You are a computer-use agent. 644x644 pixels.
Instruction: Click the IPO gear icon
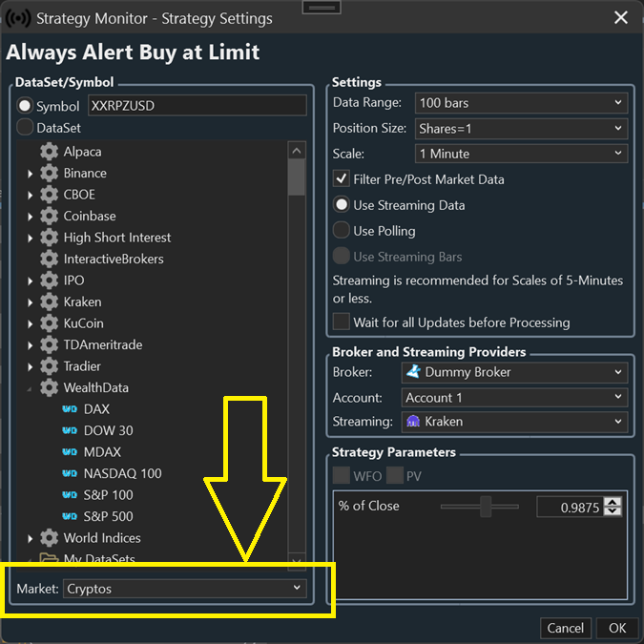click(x=50, y=280)
